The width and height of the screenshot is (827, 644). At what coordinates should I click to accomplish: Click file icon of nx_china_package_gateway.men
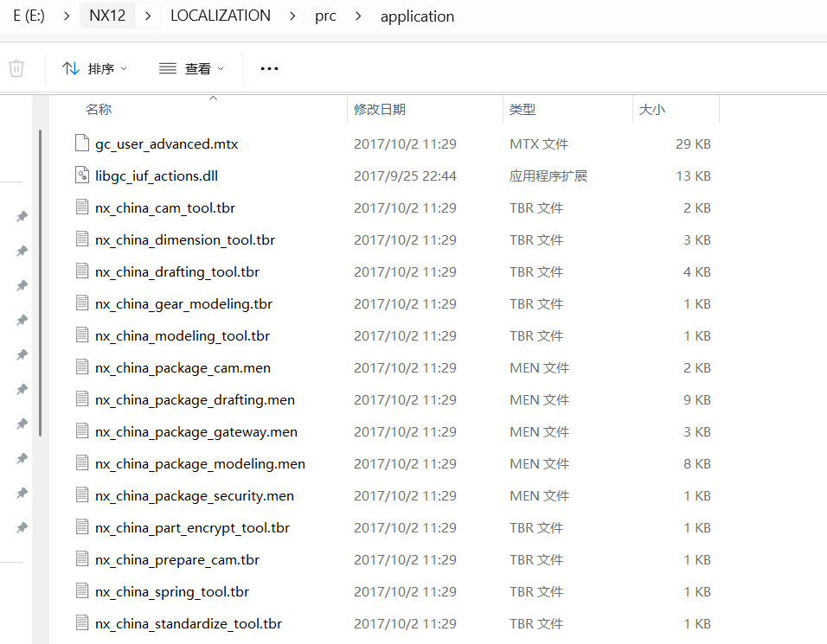pyautogui.click(x=82, y=430)
